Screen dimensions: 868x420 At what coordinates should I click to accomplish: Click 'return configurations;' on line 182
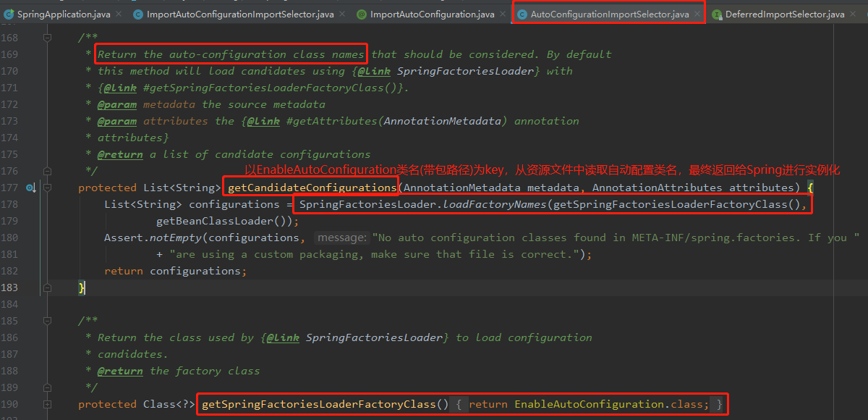point(176,271)
